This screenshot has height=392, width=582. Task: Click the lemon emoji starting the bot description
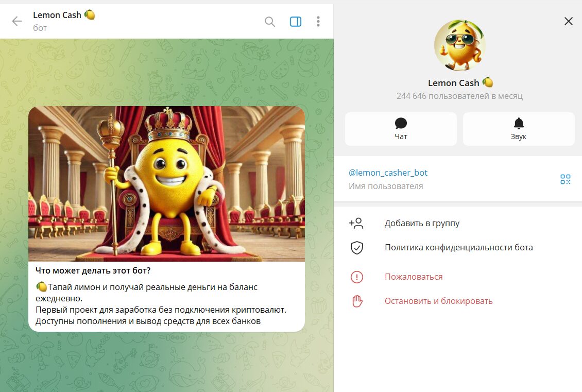[41, 286]
